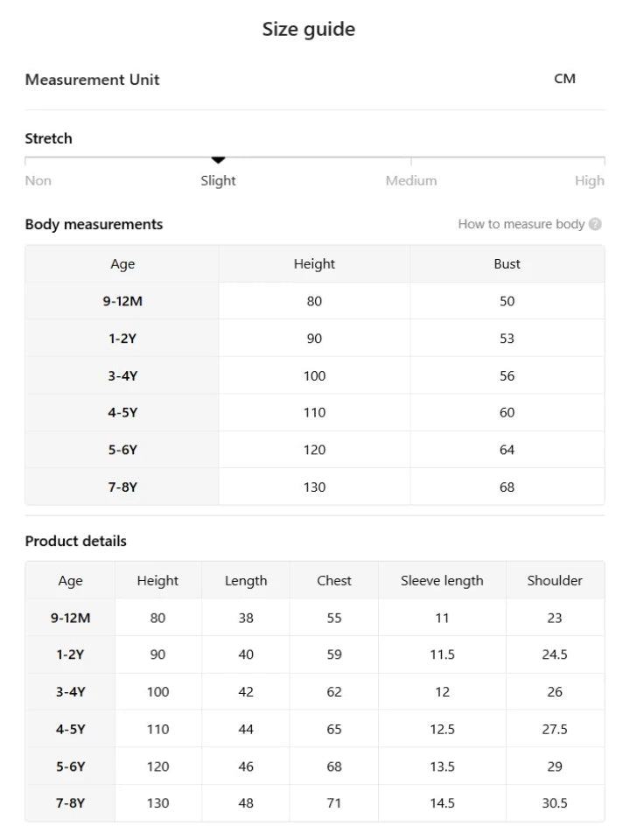Select the Slight stretch marker on the slider

pos(218,159)
